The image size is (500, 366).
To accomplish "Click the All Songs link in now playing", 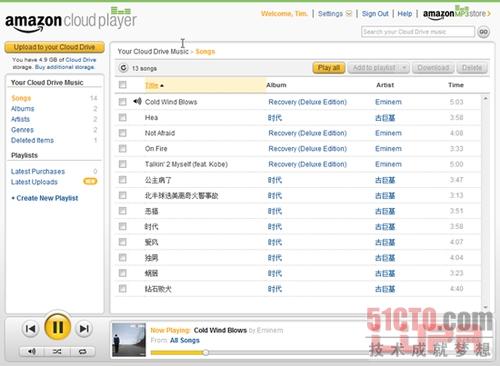I will click(x=185, y=340).
